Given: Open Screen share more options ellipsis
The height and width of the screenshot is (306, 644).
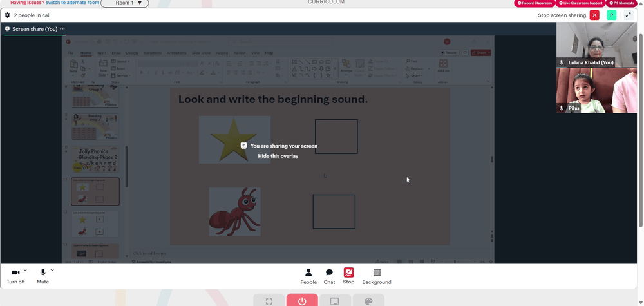Looking at the screenshot, I should (62, 29).
